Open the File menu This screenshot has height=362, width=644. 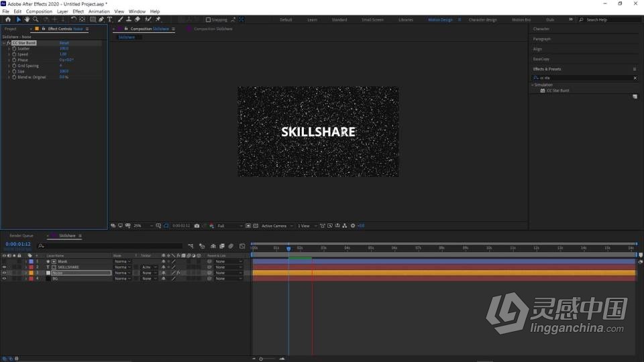(6, 11)
